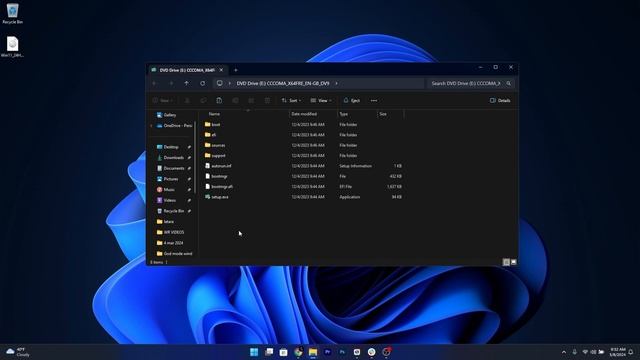Refresh the current folder view
The height and width of the screenshot is (360, 640).
[x=202, y=83]
